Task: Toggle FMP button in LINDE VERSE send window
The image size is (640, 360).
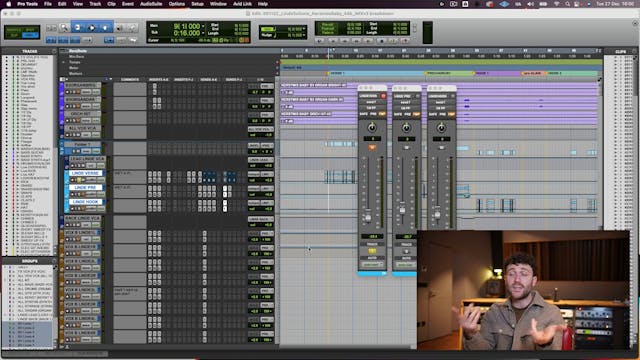Action: pos(382,114)
